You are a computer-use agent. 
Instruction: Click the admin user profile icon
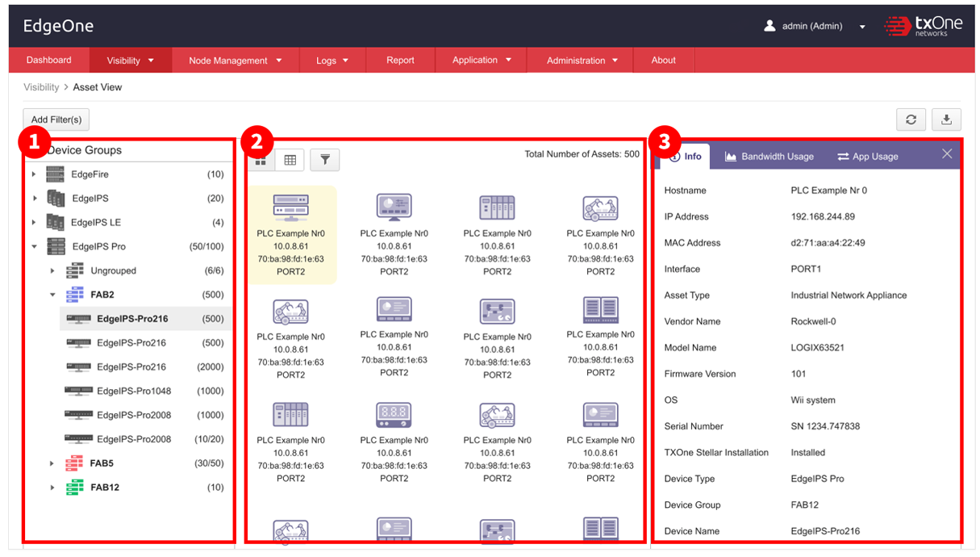(x=769, y=26)
